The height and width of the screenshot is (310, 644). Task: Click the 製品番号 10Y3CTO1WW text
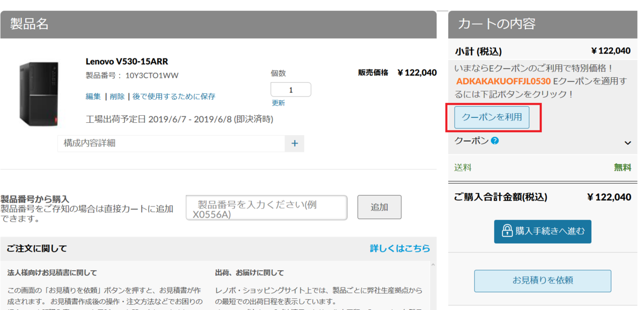[132, 76]
